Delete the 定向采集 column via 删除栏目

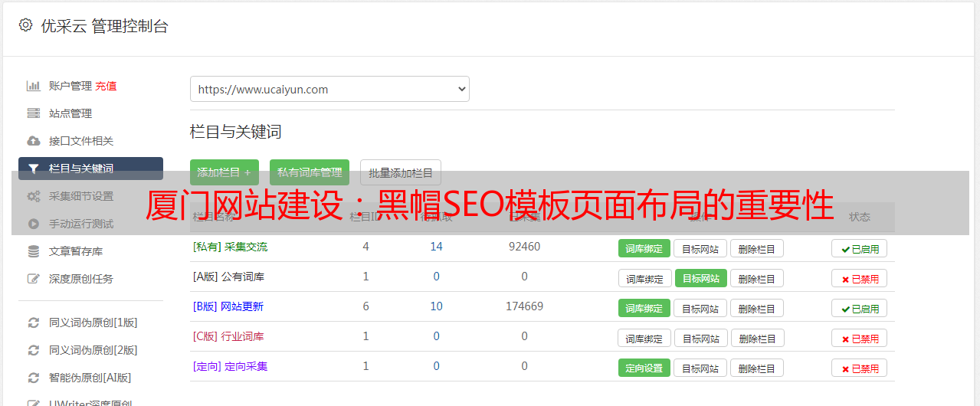(757, 368)
